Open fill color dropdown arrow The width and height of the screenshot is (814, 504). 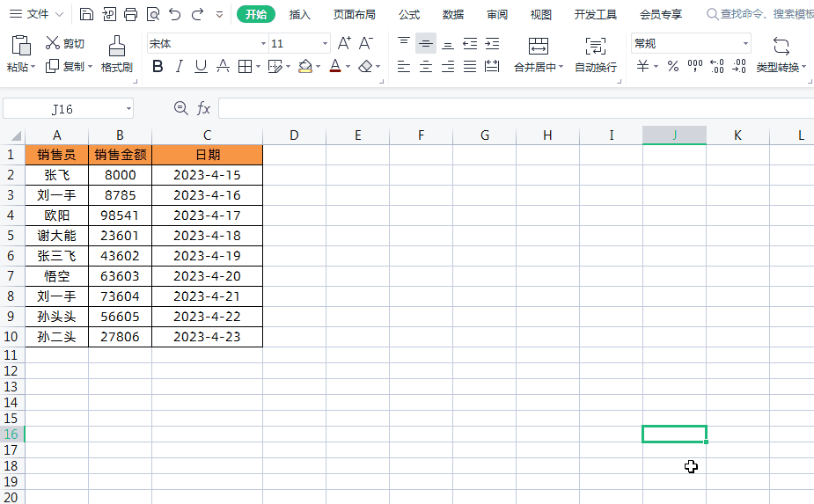pos(319,67)
